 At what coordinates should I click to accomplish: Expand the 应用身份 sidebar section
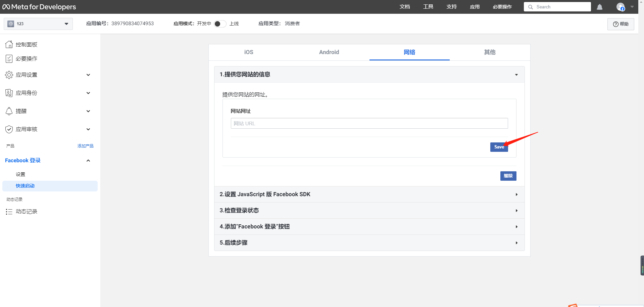tap(88, 93)
